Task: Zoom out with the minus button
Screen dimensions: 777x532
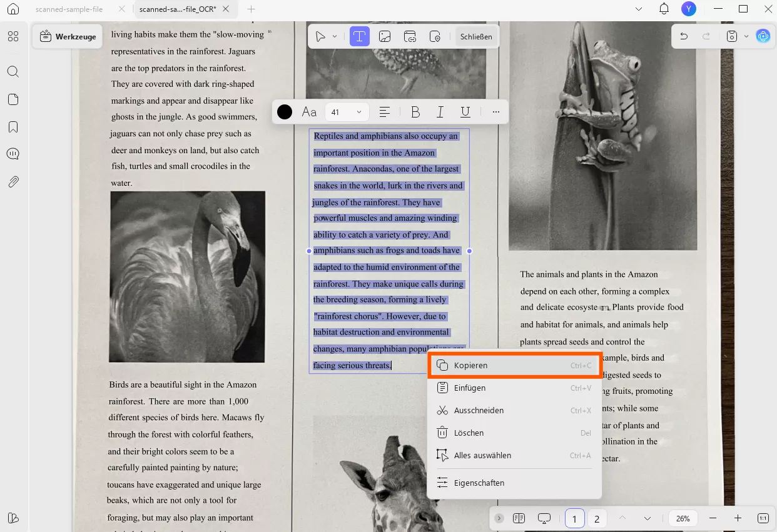Action: [713, 518]
